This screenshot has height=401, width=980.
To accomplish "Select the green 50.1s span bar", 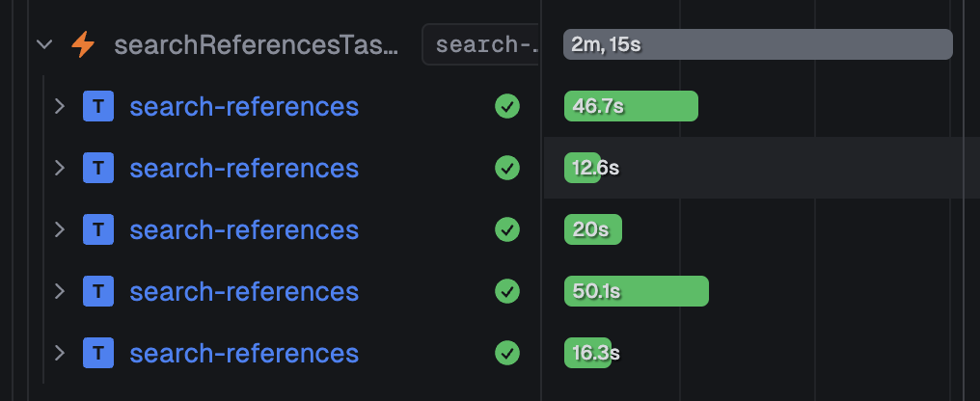I will coord(637,291).
